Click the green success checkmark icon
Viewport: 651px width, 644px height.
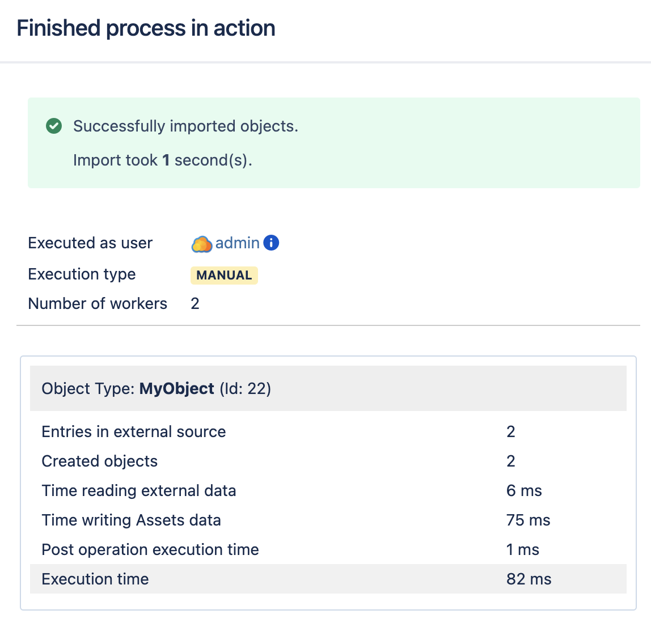(x=54, y=126)
